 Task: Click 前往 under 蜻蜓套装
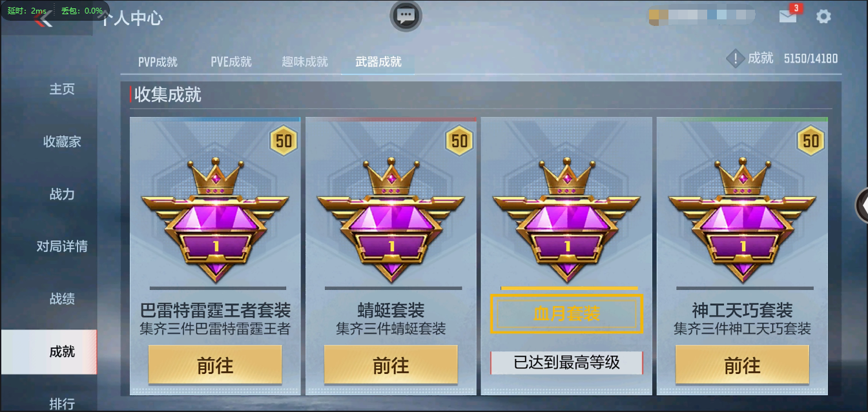click(391, 366)
